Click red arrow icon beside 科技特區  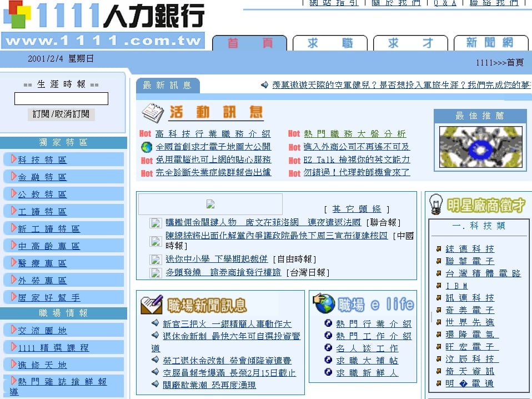pyautogui.click(x=13, y=159)
